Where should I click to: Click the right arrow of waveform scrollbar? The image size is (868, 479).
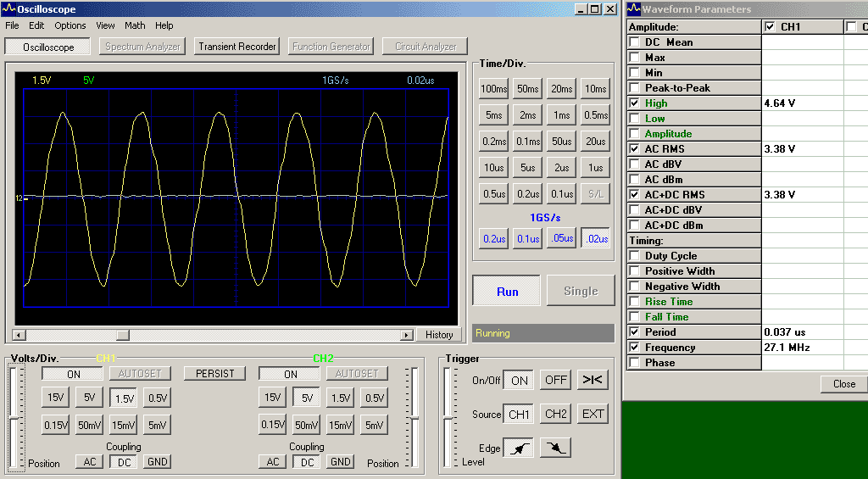point(407,335)
